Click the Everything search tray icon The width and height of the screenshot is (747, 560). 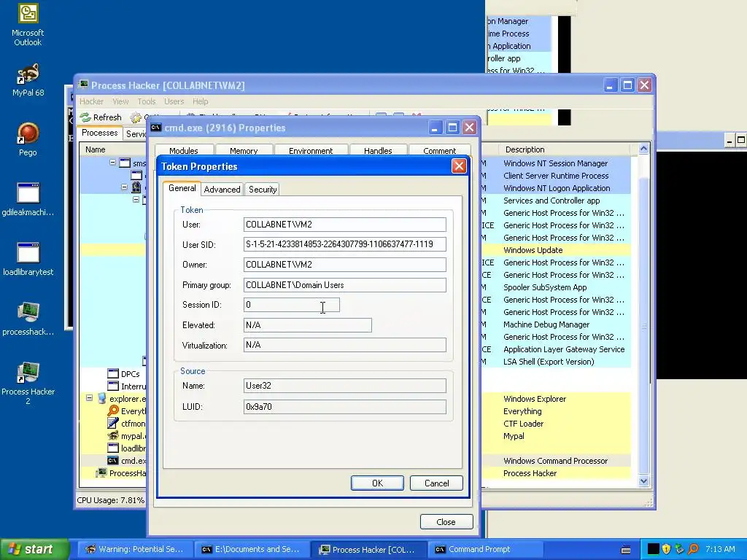click(693, 549)
